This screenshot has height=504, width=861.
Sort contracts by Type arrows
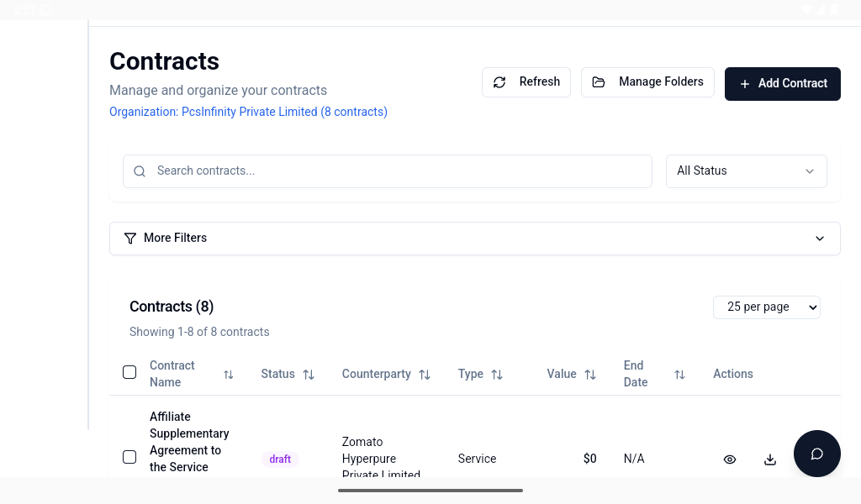(x=497, y=375)
